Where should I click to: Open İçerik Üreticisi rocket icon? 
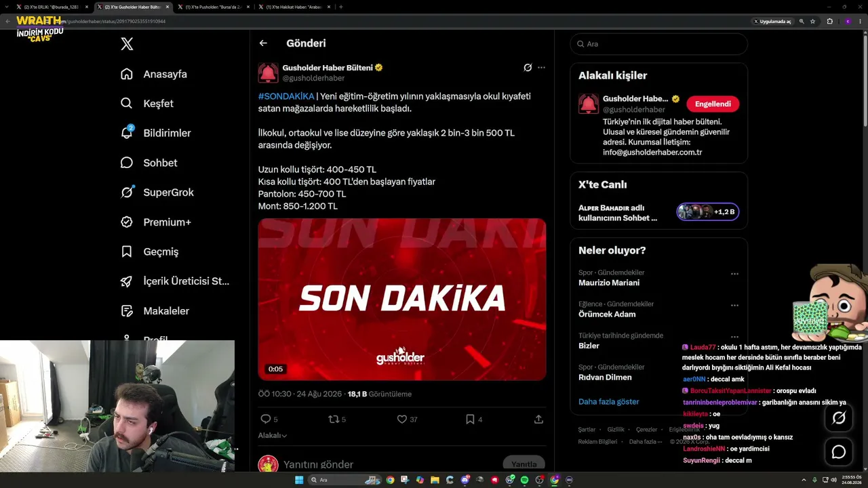point(127,281)
